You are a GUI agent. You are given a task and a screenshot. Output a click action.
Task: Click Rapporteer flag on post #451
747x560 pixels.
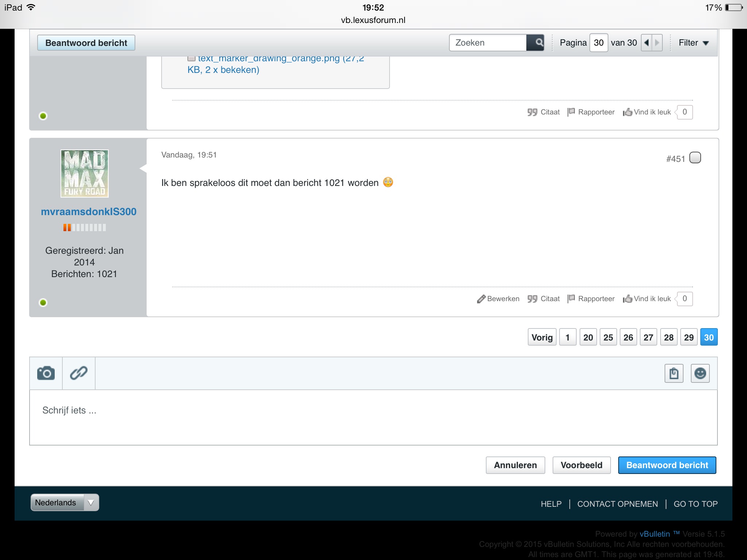coord(571,299)
